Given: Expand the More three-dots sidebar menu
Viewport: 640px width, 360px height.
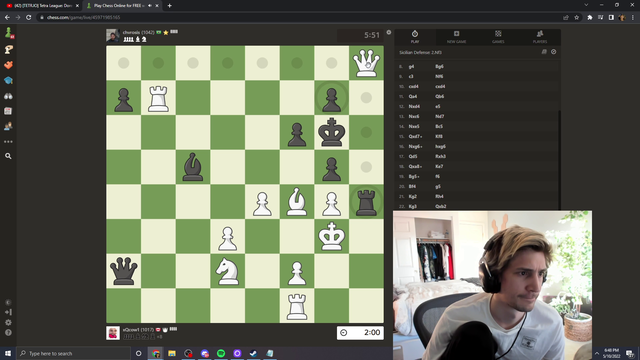Looking at the screenshot, I should (8, 142).
